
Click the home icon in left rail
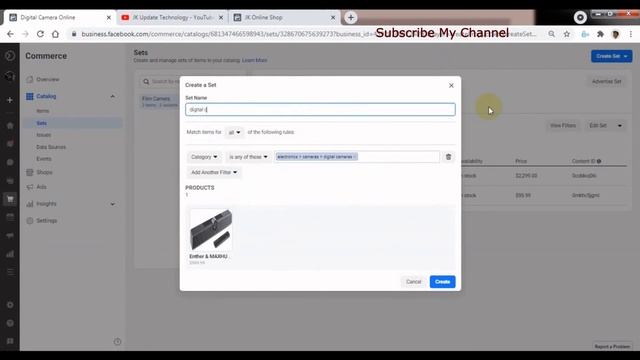click(10, 126)
